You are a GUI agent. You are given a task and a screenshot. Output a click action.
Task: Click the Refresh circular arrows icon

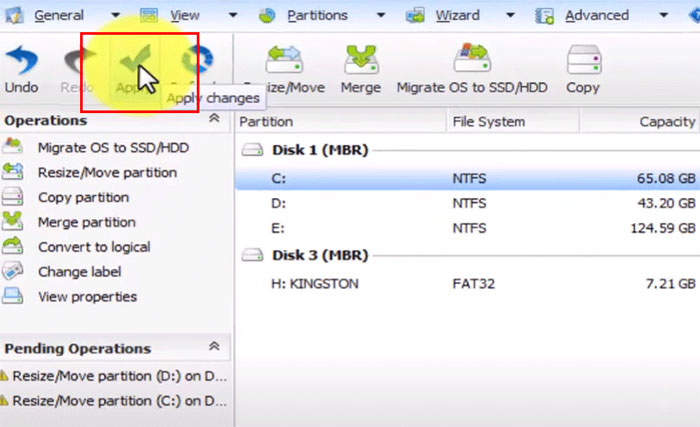click(x=197, y=59)
